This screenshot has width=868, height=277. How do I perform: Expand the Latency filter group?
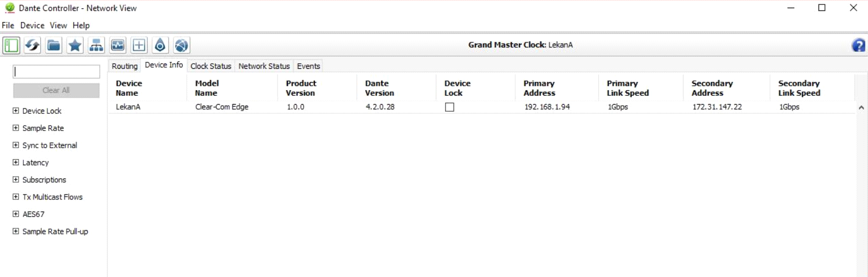pos(16,162)
